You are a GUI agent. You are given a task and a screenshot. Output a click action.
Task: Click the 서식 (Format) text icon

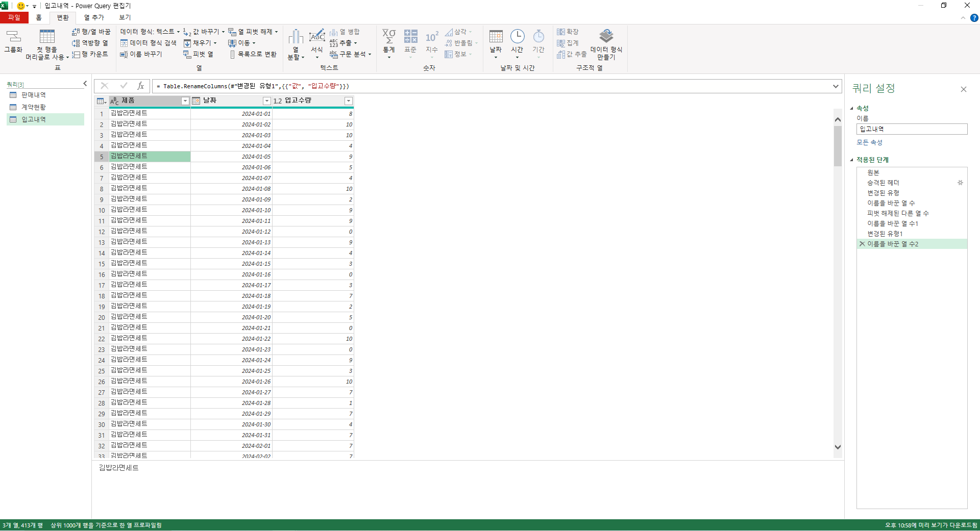coord(317,37)
